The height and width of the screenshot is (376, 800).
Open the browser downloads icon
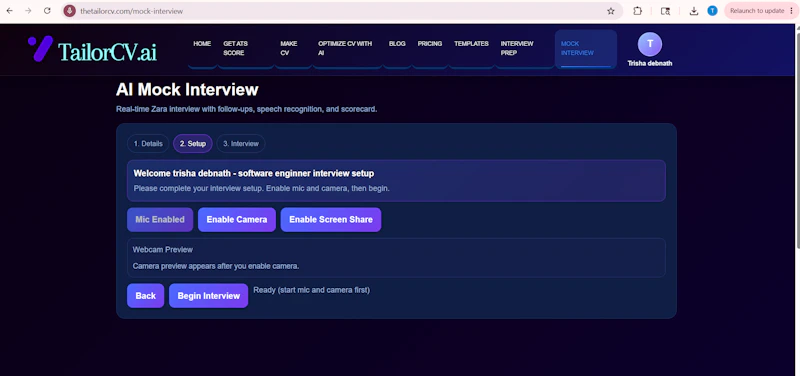[693, 11]
